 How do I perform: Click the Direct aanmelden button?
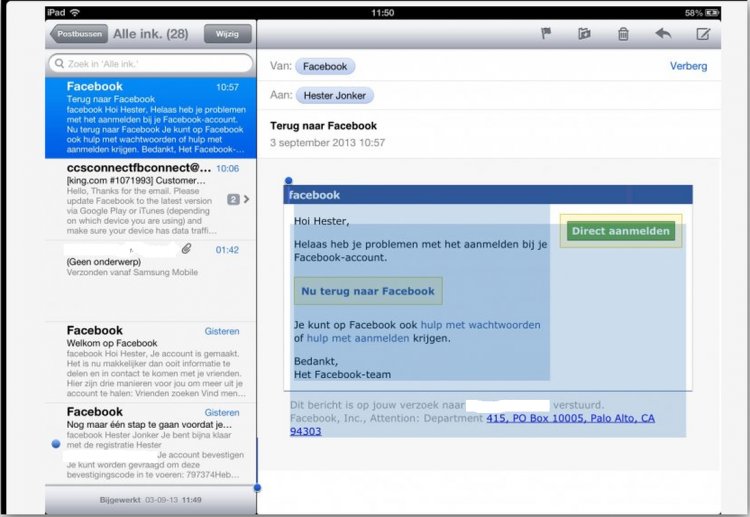(x=621, y=231)
